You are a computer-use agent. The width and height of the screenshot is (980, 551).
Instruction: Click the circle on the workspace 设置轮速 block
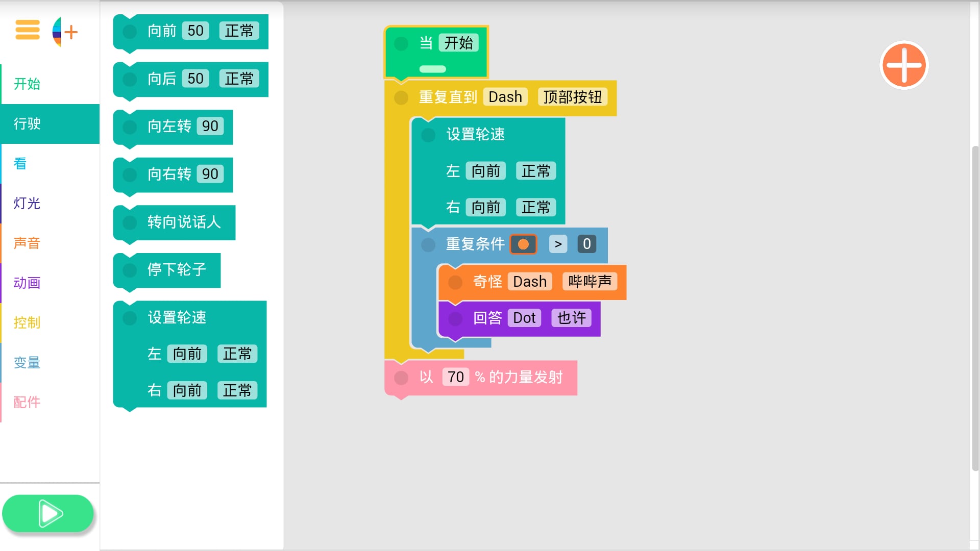click(x=428, y=135)
